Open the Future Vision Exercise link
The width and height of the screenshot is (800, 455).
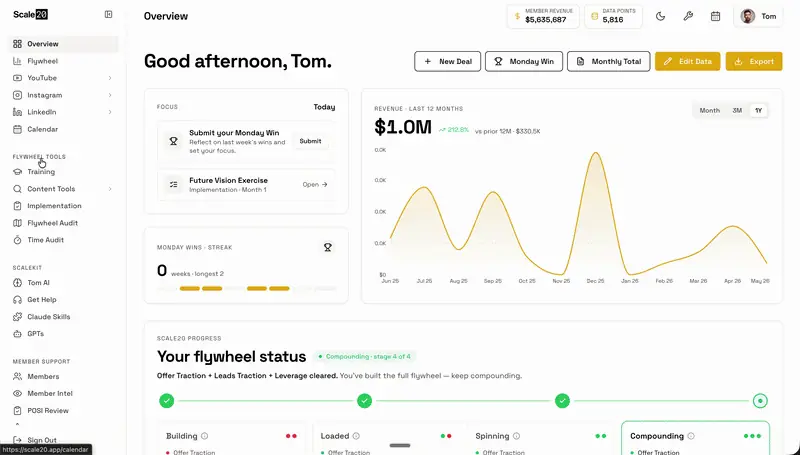(315, 185)
